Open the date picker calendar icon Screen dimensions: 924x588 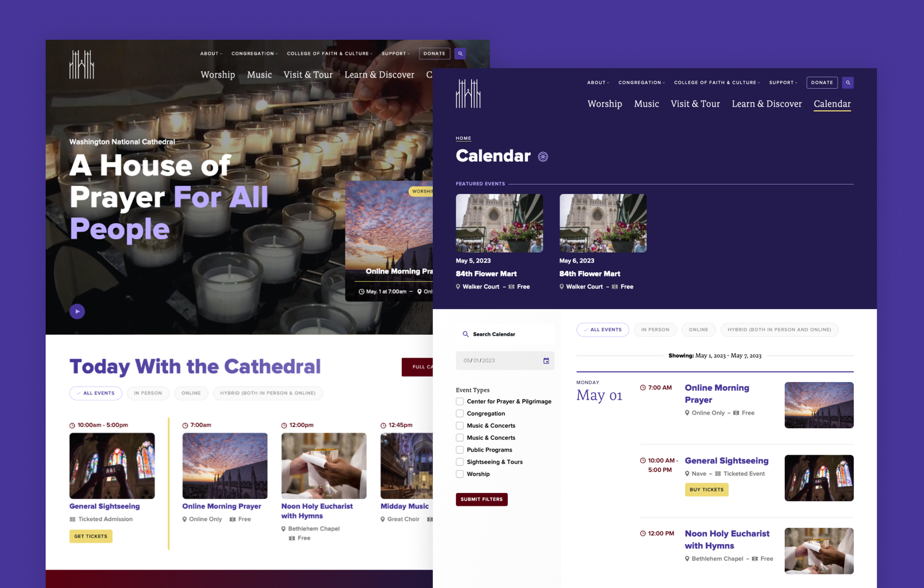[x=546, y=361]
